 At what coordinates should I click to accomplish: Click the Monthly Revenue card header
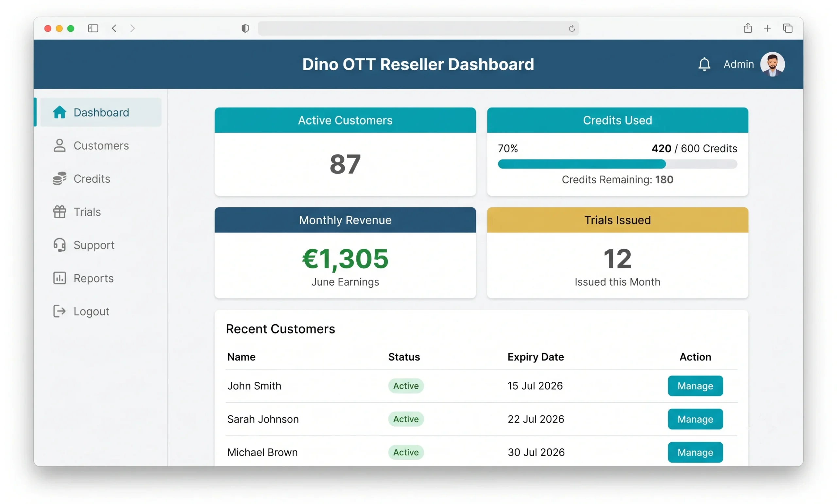coord(345,220)
